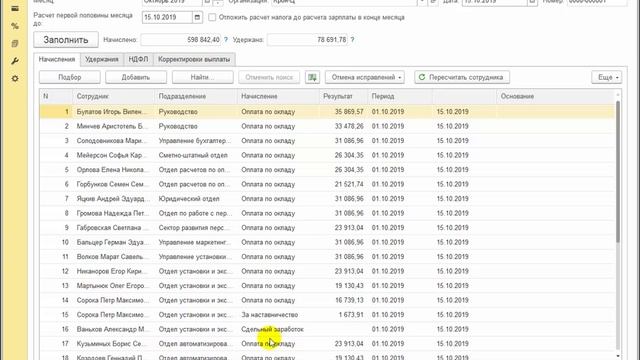Select row of Бальцер Герман

(x=327, y=242)
